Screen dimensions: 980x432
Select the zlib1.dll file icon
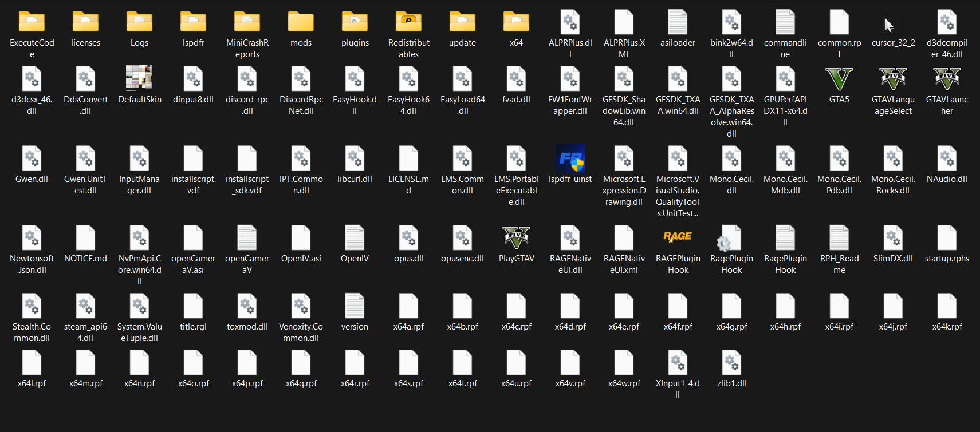click(x=732, y=363)
